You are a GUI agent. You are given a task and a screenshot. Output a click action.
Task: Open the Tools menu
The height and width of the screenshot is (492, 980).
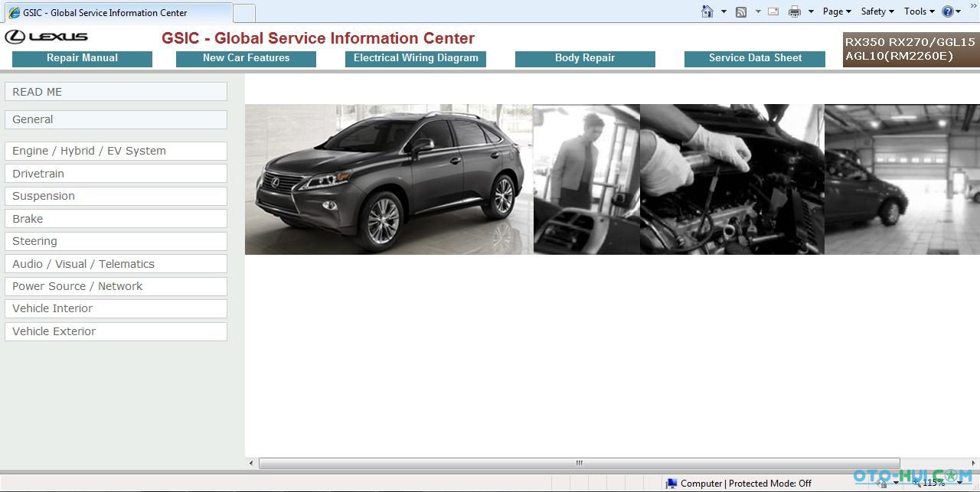(920, 11)
